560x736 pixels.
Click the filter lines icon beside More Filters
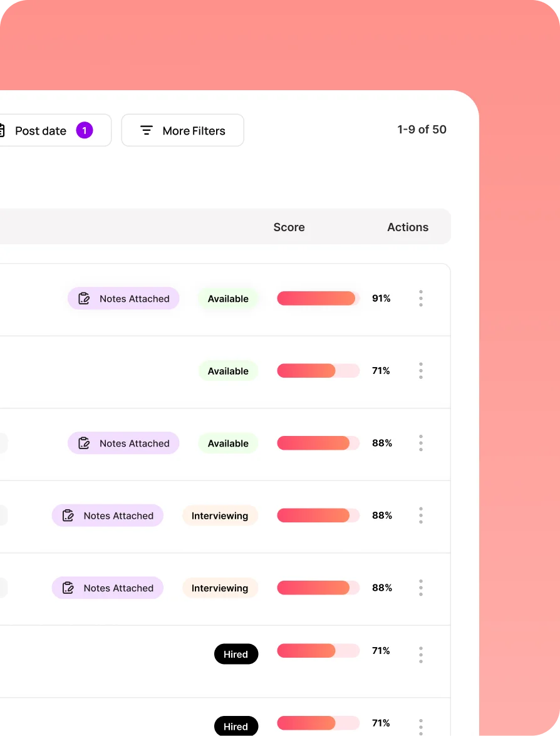tap(147, 130)
